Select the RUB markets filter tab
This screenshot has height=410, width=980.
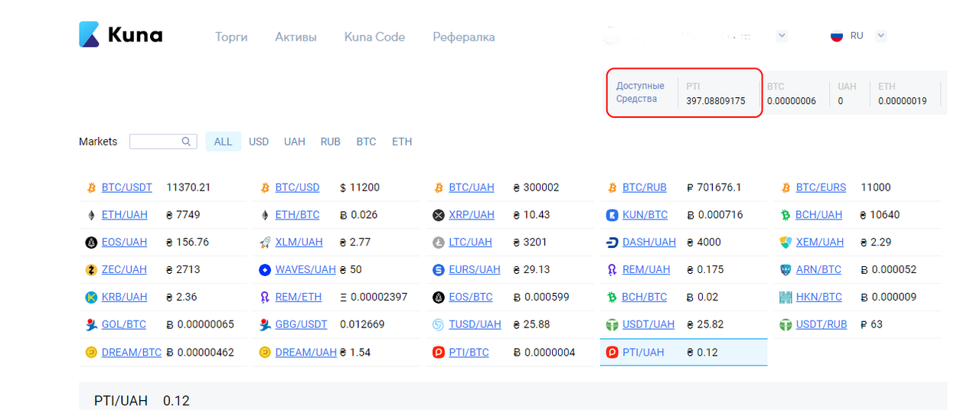pyautogui.click(x=331, y=142)
